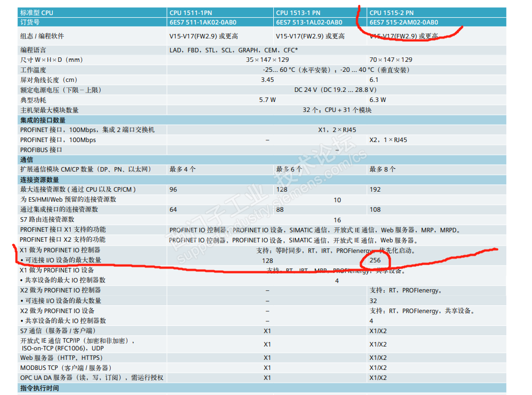Click the "192" max connection value
This screenshot has width=532, height=395.
click(375, 189)
